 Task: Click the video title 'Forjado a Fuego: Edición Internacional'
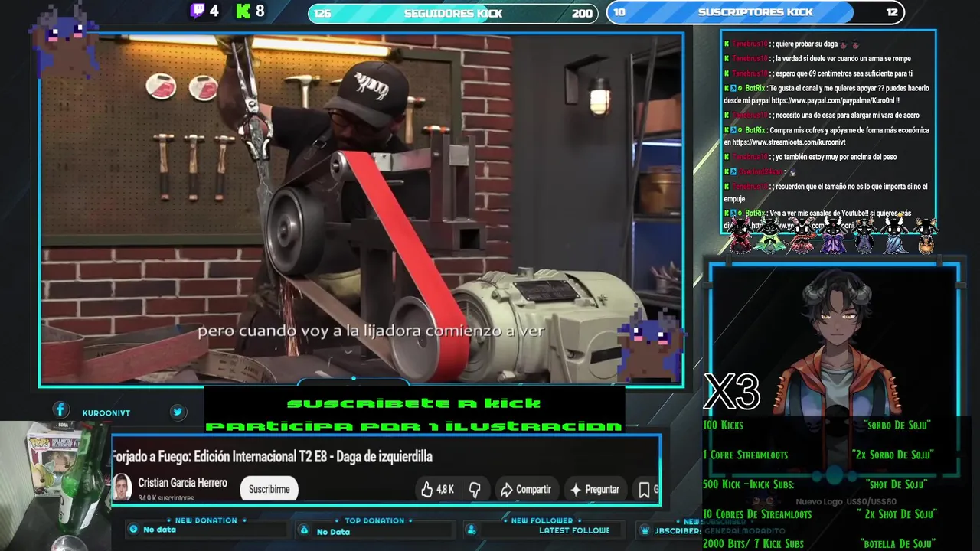[x=272, y=456]
